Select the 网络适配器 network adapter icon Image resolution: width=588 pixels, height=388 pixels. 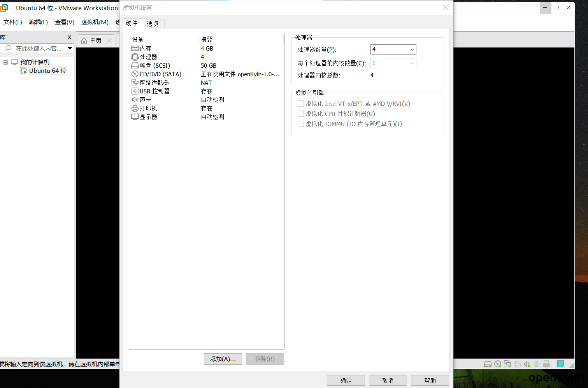135,83
